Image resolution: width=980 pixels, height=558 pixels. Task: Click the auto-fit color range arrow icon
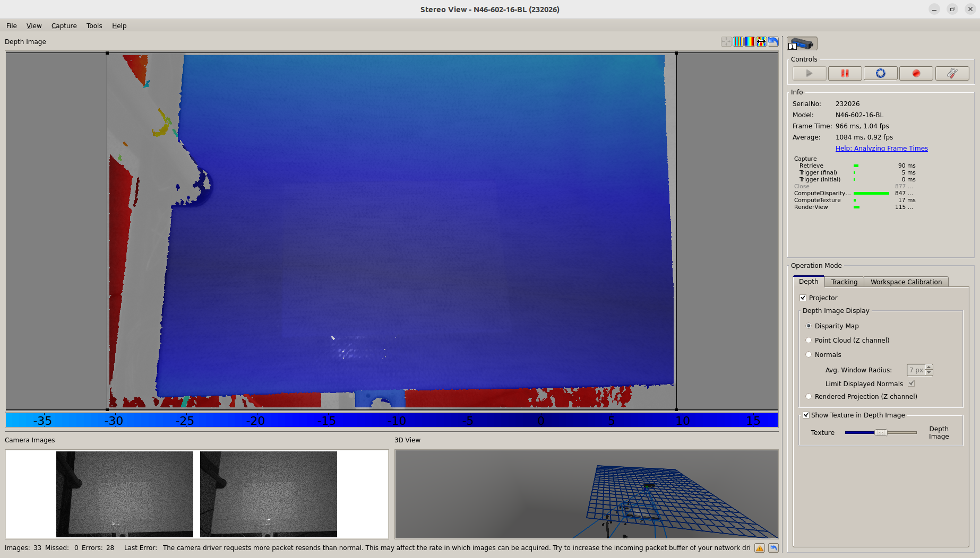[761, 41]
